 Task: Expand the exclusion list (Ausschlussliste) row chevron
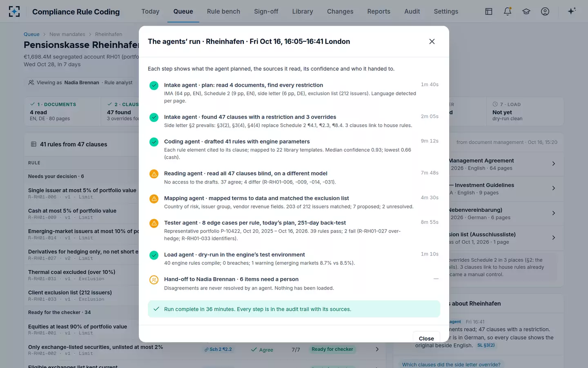(x=554, y=238)
